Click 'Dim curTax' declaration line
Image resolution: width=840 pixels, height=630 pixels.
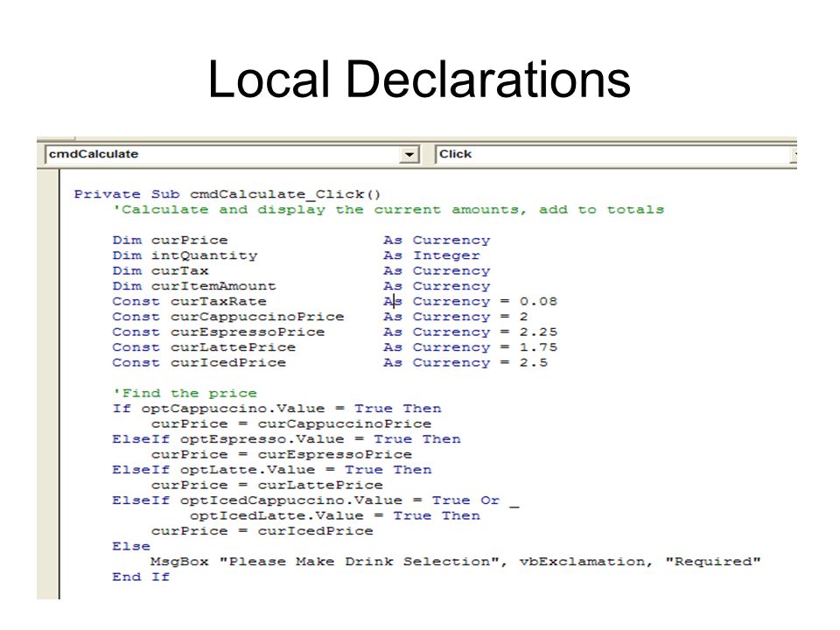click(x=301, y=270)
